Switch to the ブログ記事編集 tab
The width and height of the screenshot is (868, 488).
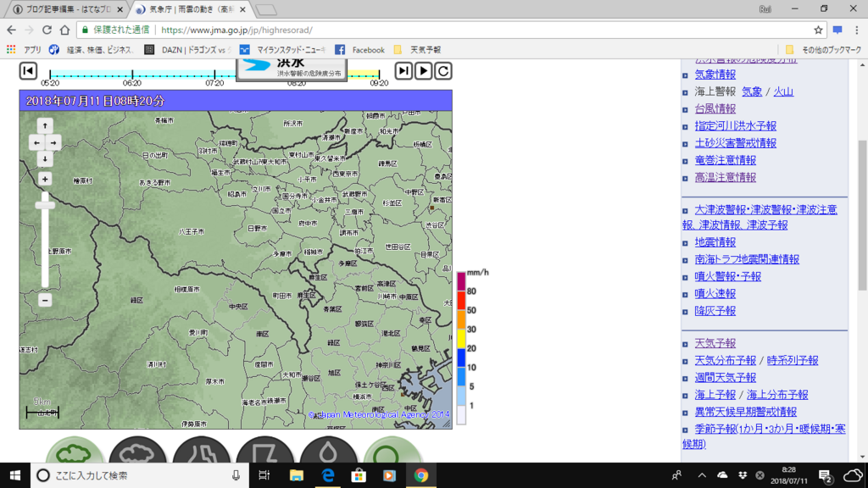(68, 9)
